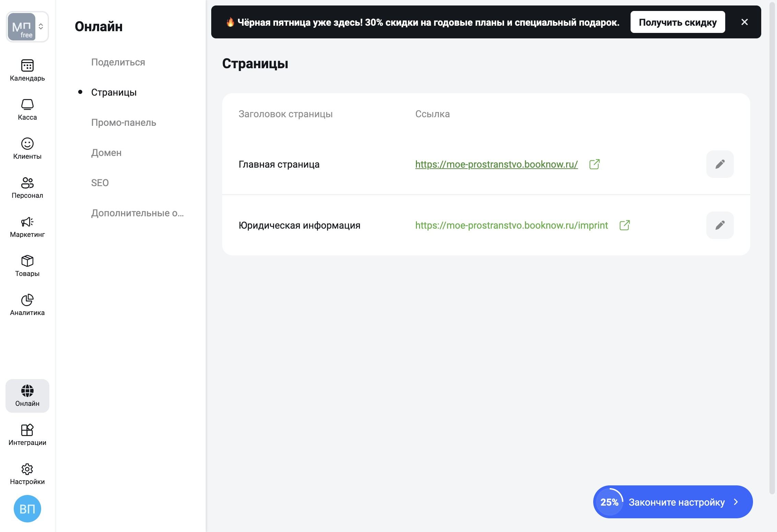
Task: Open imprint link in new tab icon
Action: pyautogui.click(x=624, y=225)
